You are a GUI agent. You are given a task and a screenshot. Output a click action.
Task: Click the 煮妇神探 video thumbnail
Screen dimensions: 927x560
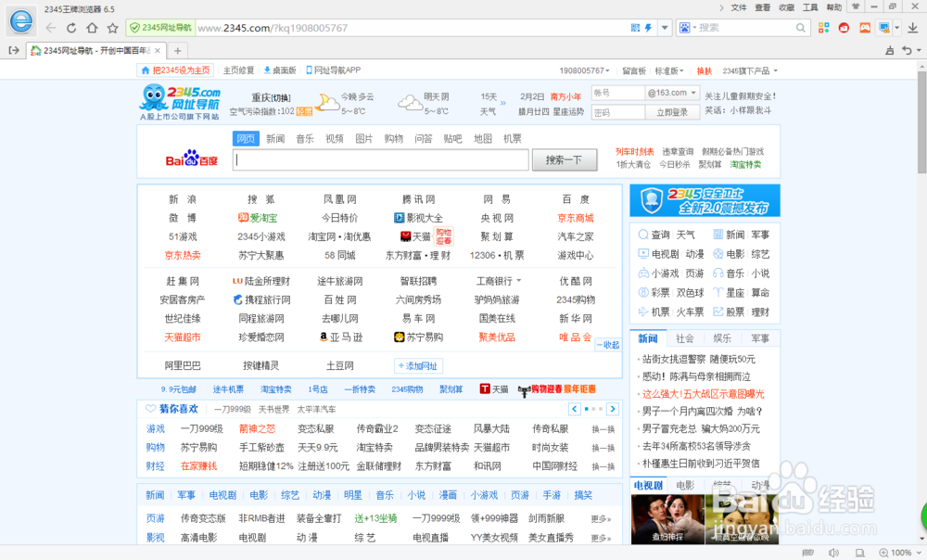click(x=667, y=519)
